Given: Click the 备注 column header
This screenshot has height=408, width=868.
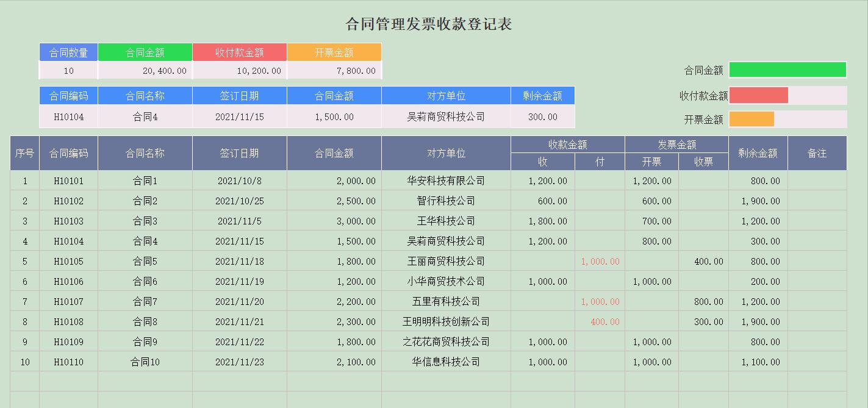Looking at the screenshot, I should pyautogui.click(x=817, y=153).
